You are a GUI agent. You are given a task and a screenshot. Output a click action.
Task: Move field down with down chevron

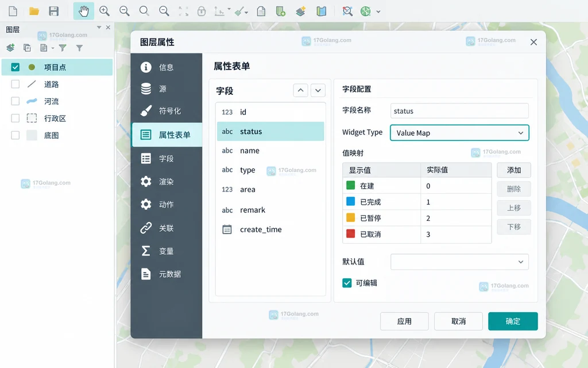click(x=318, y=90)
